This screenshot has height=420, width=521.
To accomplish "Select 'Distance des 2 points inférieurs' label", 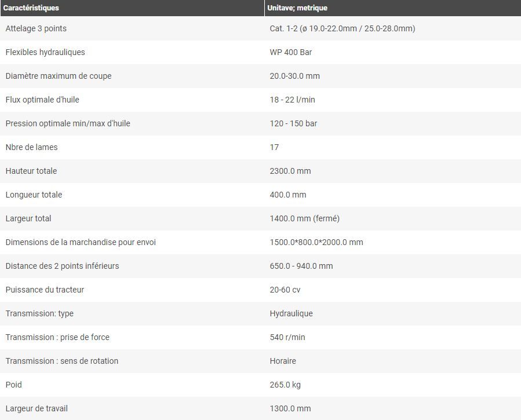I will tap(63, 266).
